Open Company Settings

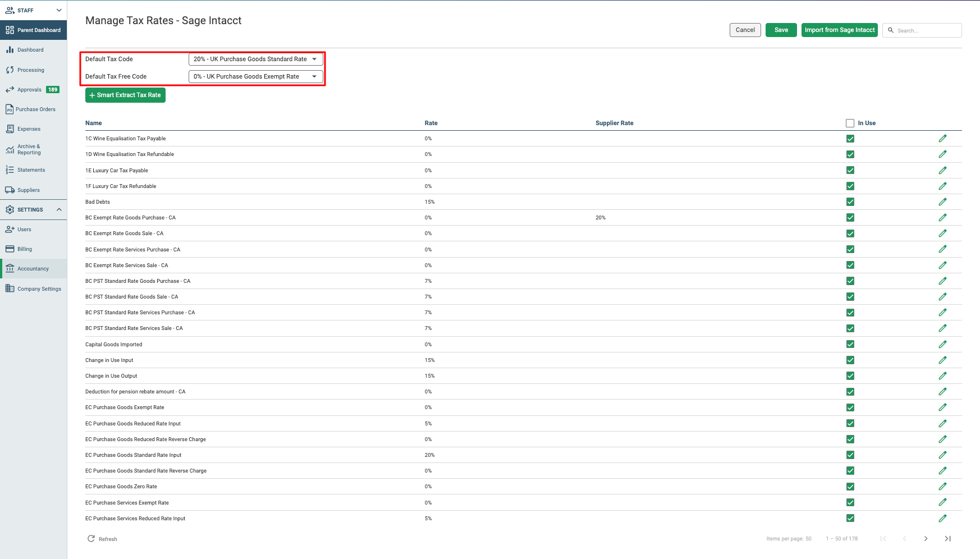(33, 289)
